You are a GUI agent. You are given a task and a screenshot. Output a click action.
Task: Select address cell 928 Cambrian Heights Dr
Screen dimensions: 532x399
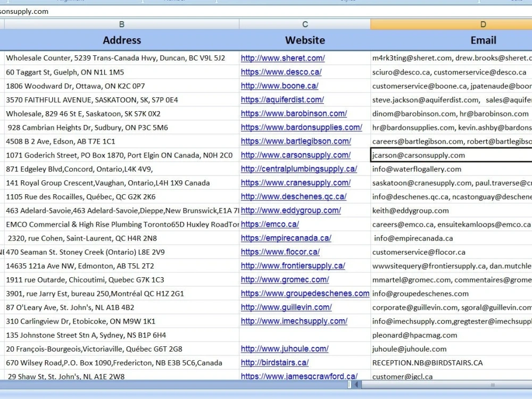(121, 128)
